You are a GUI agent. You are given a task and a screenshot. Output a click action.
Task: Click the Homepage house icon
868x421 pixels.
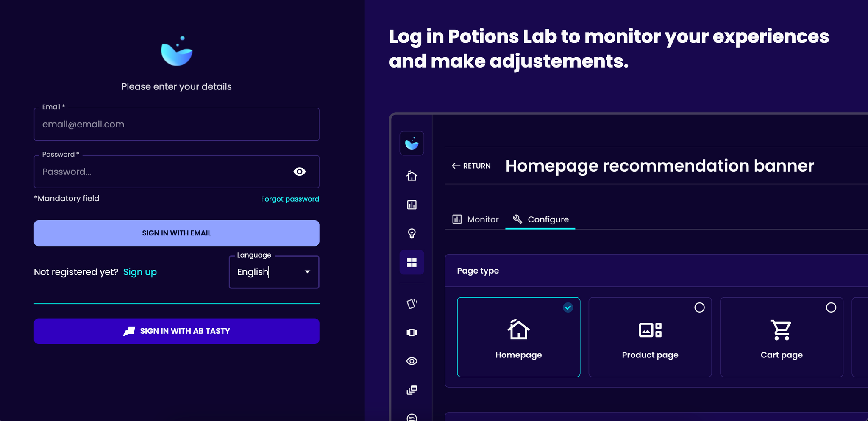(x=518, y=330)
